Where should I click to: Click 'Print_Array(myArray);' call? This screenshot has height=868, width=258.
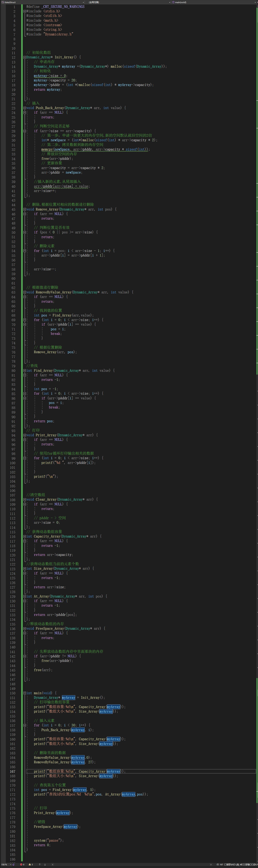(x=53, y=813)
